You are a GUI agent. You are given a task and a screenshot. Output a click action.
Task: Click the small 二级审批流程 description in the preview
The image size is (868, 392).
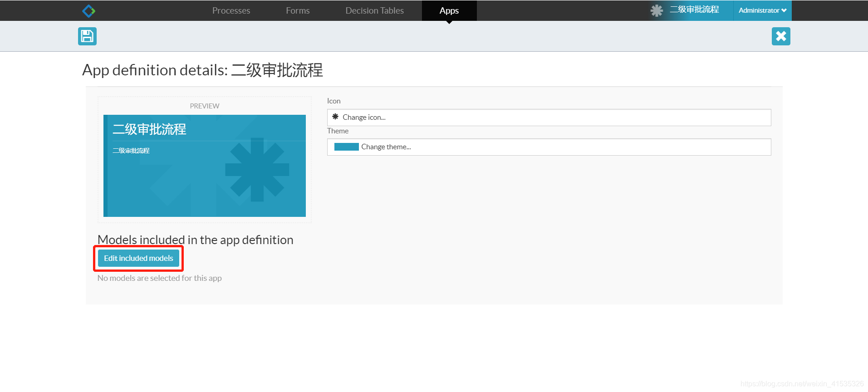coord(131,151)
